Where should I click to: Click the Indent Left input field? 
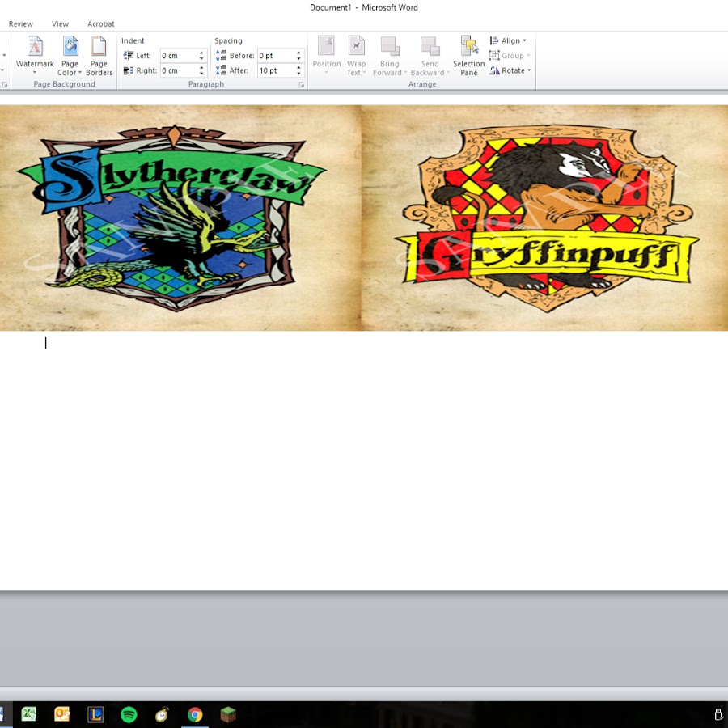(x=179, y=56)
